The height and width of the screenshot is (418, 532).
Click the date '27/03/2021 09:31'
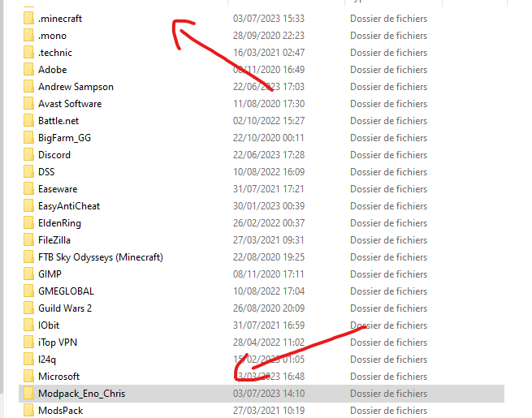pos(269,240)
